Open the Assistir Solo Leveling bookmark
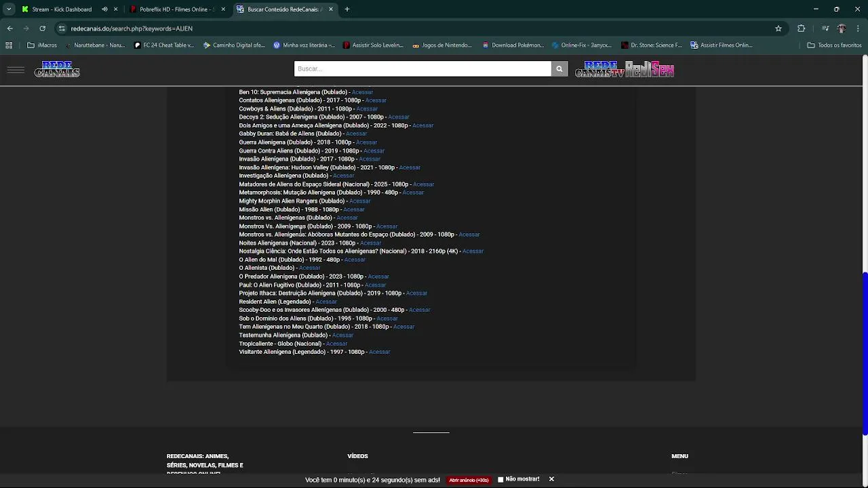 (x=373, y=45)
